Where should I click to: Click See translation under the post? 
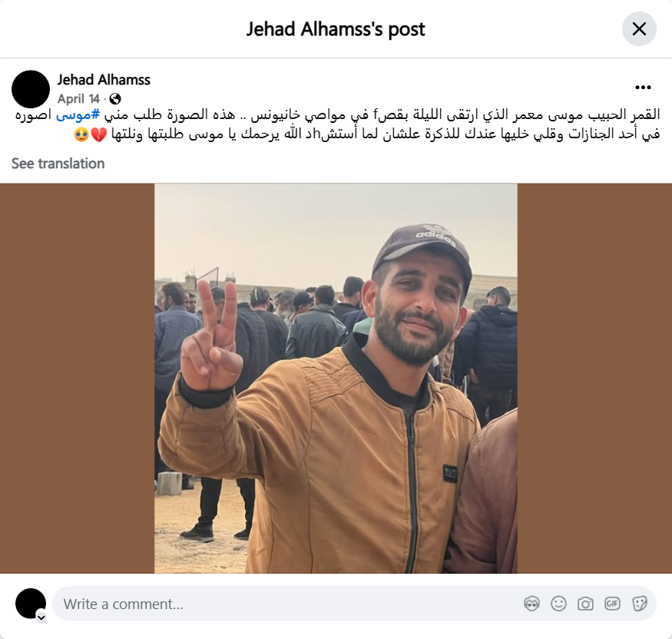click(58, 164)
